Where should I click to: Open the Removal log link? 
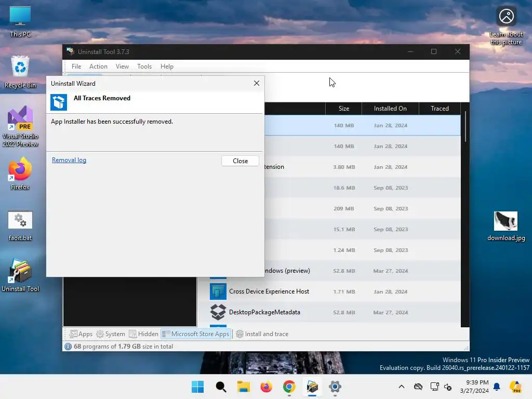69,160
